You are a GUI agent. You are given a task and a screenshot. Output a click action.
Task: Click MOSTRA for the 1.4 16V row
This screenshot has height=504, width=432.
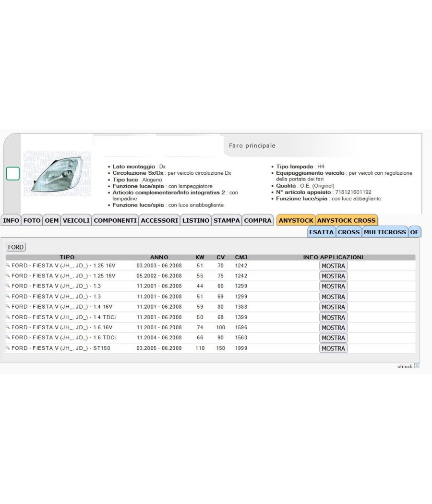point(333,307)
